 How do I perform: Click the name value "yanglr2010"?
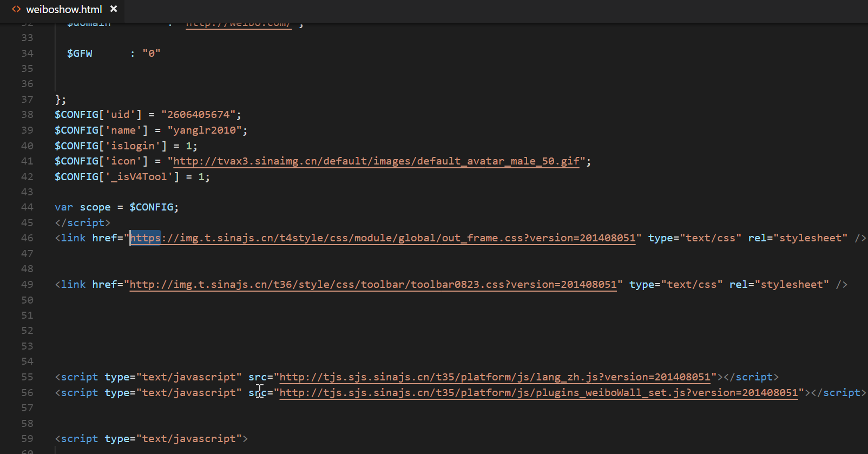point(205,130)
